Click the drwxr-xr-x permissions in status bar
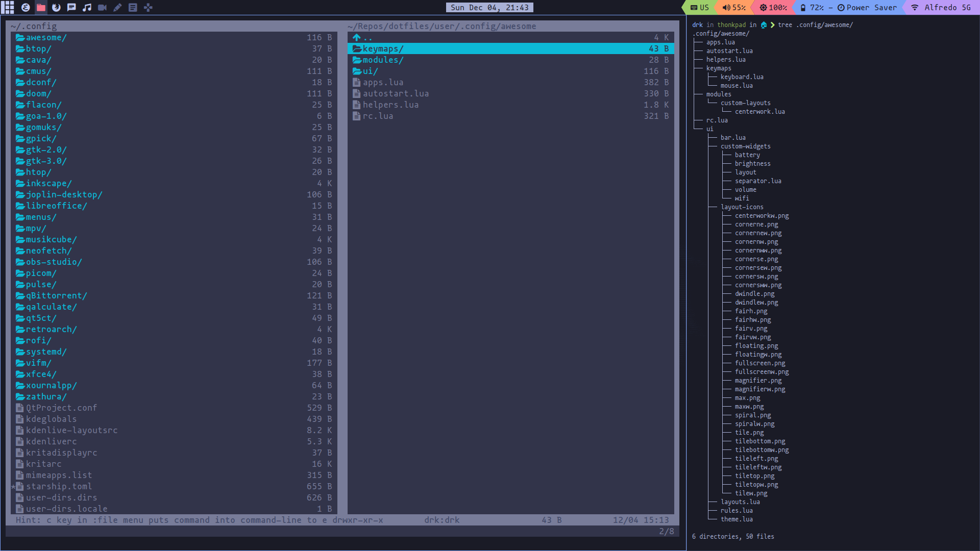Viewport: 980px width, 551px height. click(x=358, y=520)
